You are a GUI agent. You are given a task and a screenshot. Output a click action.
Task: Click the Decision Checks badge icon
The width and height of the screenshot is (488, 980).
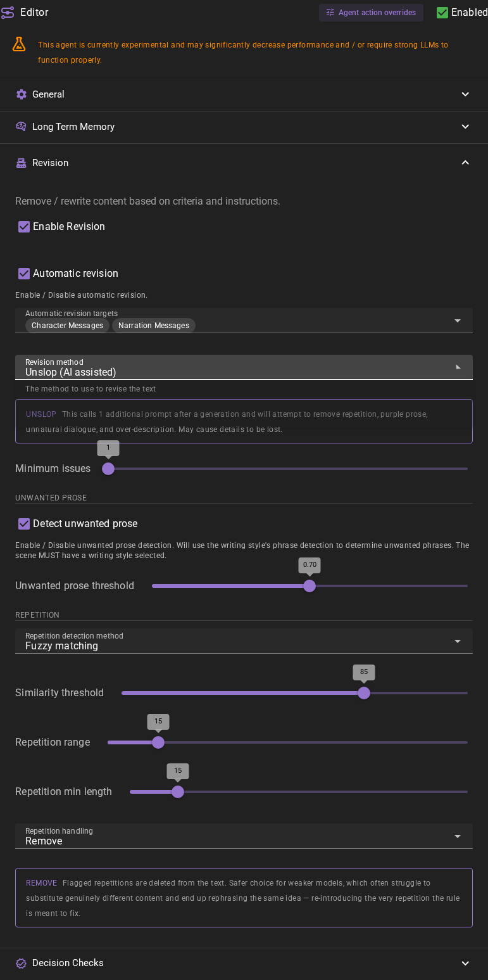click(21, 963)
